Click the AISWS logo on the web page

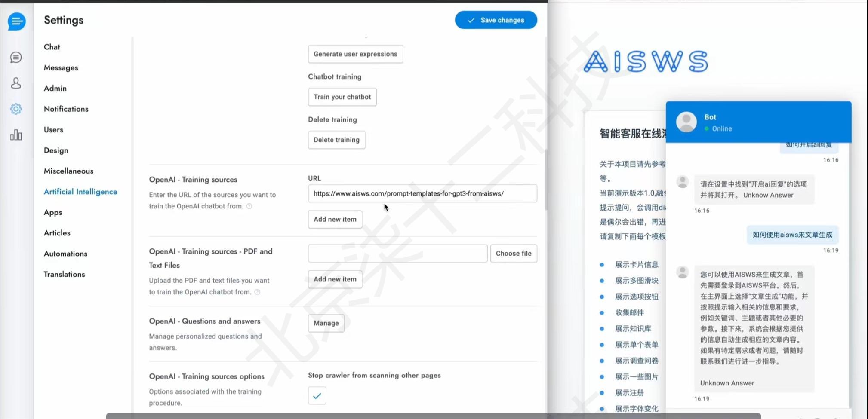pyautogui.click(x=645, y=61)
